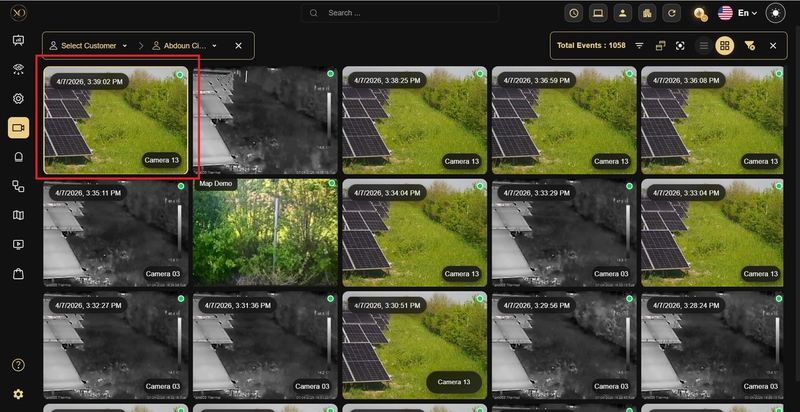Open the 3:39:02 PM Camera 13 event thumbnail
This screenshot has width=800, height=412.
click(x=116, y=120)
